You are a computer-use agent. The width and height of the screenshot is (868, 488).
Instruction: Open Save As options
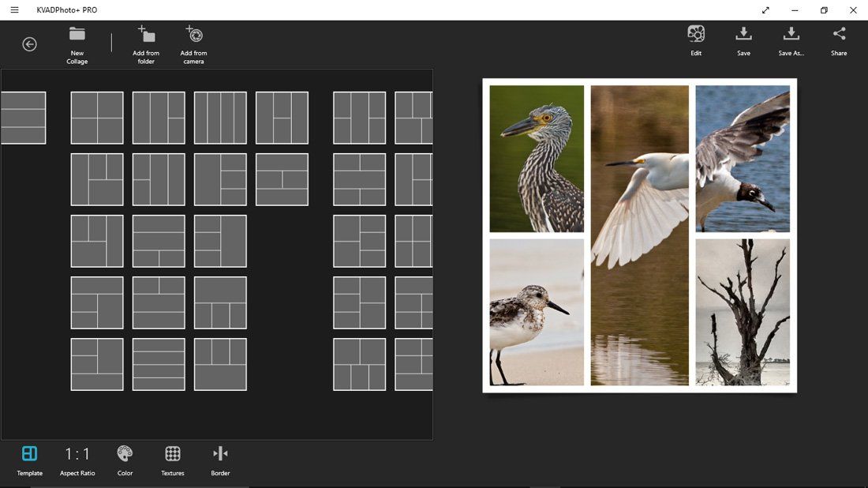[x=791, y=39]
